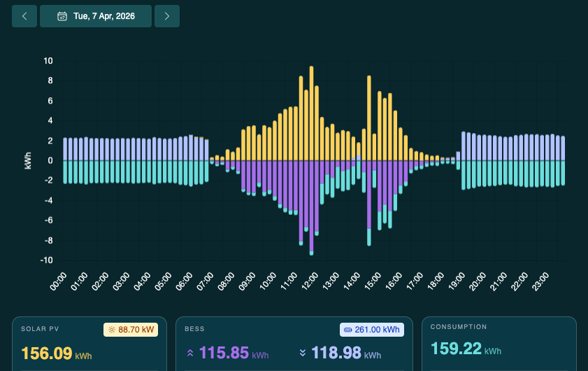The height and width of the screenshot is (371, 588).
Task: Click the 15:00 label on the time axis
Action: click(373, 281)
